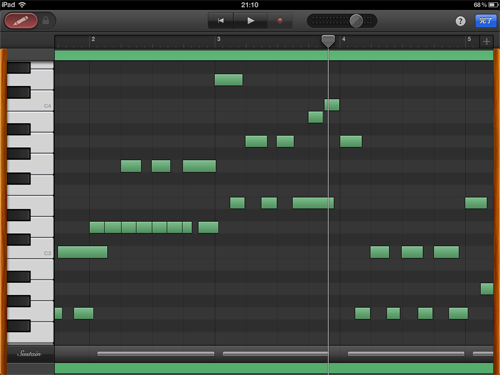Click the master volume slider knob
This screenshot has height=375, width=500.
356,21
